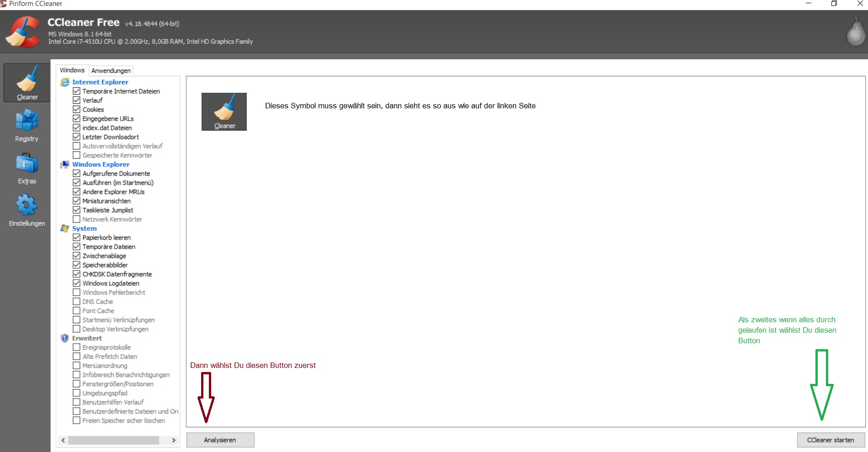The width and height of the screenshot is (868, 452).
Task: Click the 'index.dat Dateien' label
Action: [107, 128]
